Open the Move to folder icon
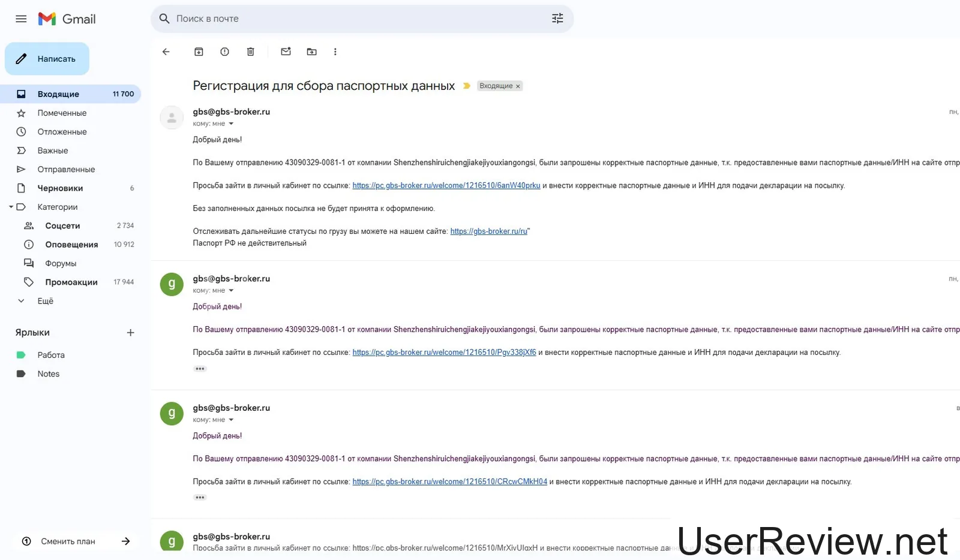The width and height of the screenshot is (960, 560). pyautogui.click(x=311, y=52)
